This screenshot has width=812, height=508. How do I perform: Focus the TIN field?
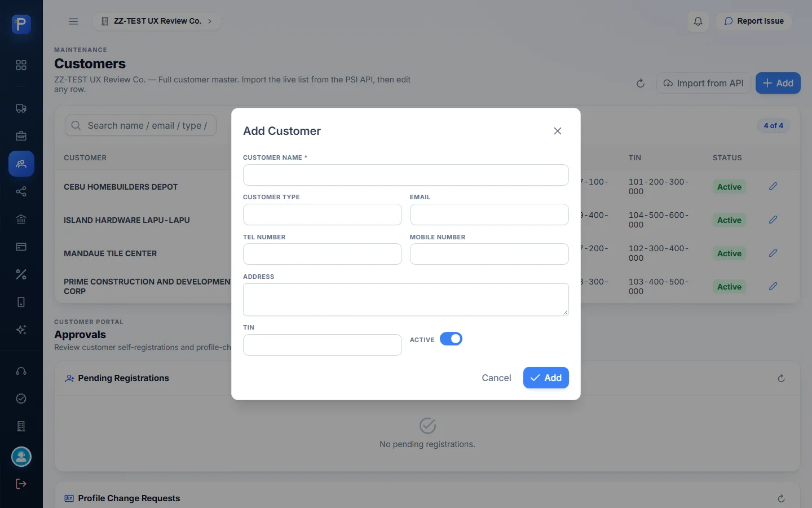pos(323,345)
